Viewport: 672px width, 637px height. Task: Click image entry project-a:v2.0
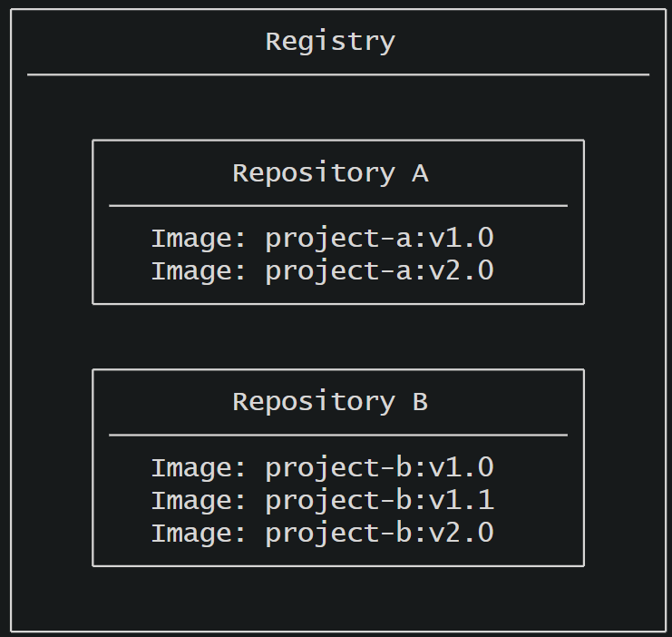click(x=322, y=271)
